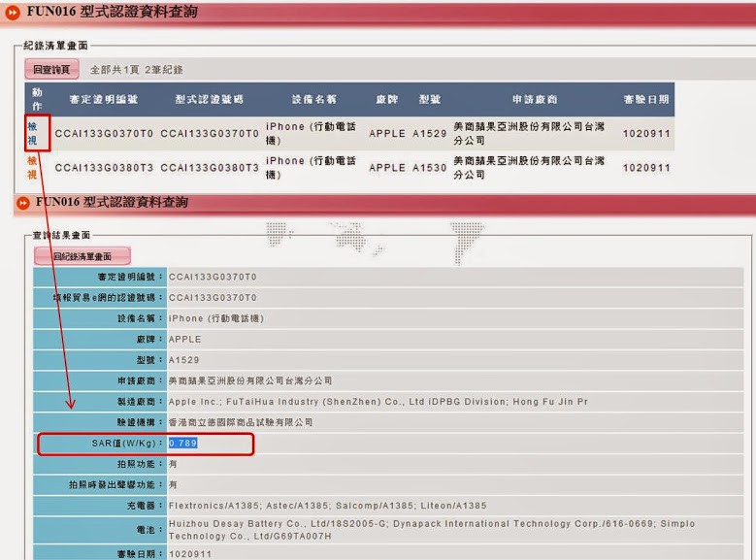Click iPhone (行動電話機) device name in A1530 row
Image resolution: width=756 pixels, height=560 pixels.
click(x=311, y=168)
